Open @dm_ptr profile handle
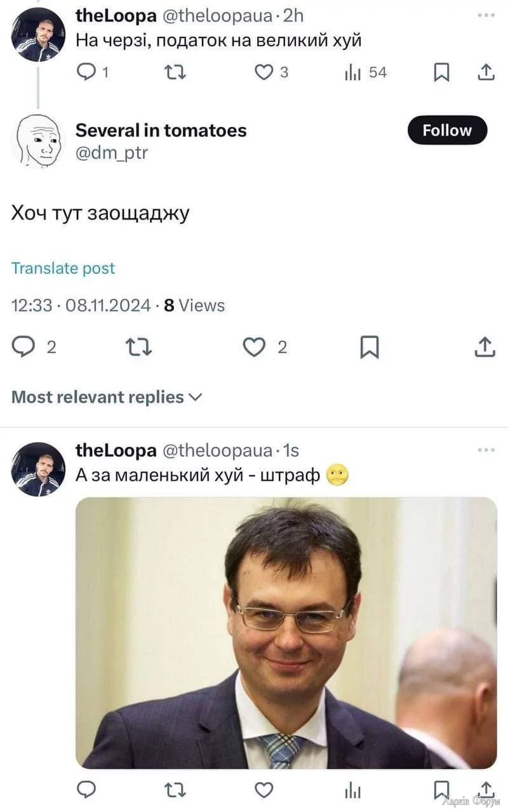This screenshot has height=812, width=508. coord(112,152)
